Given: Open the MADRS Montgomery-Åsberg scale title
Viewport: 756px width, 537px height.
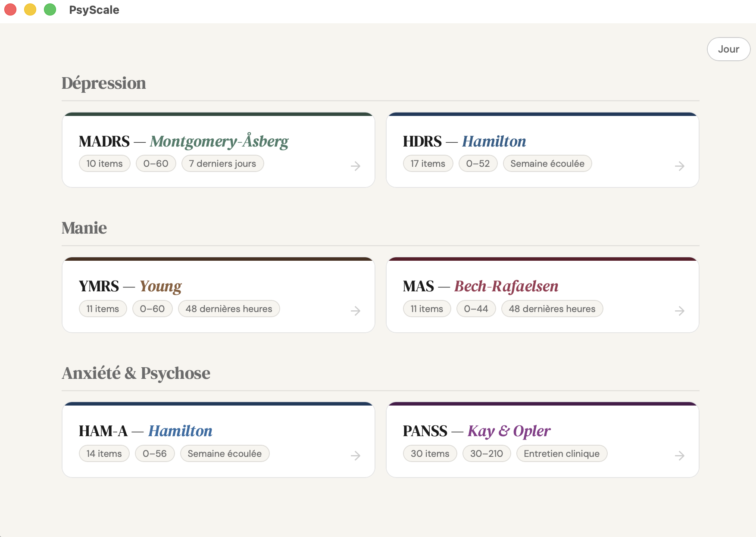Looking at the screenshot, I should click(x=184, y=141).
